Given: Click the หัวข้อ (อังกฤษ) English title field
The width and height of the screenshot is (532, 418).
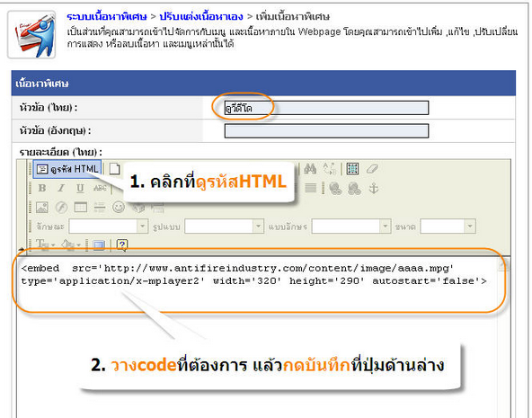Looking at the screenshot, I should pyautogui.click(x=326, y=131).
